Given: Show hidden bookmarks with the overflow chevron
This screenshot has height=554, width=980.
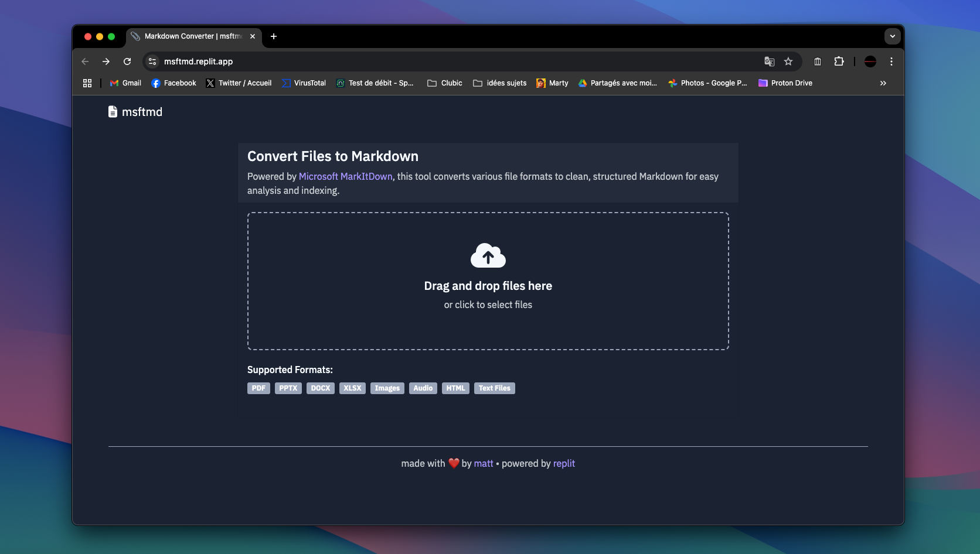Looking at the screenshot, I should (x=883, y=83).
